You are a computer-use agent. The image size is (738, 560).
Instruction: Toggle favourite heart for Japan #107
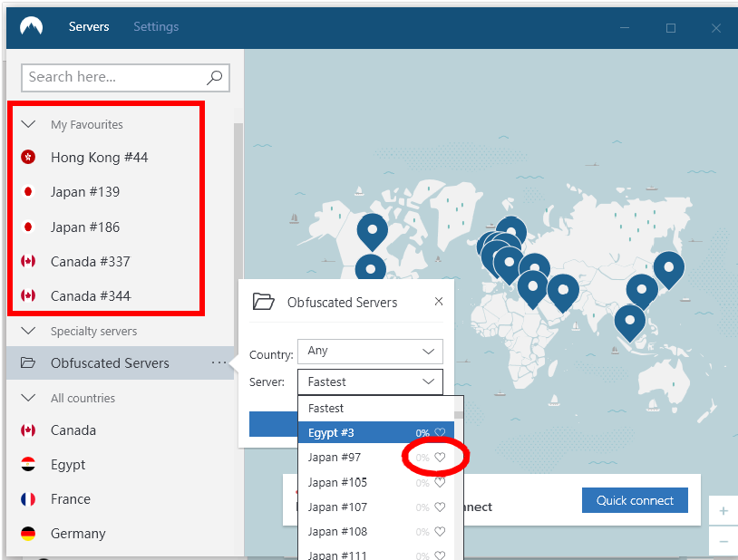(x=440, y=507)
